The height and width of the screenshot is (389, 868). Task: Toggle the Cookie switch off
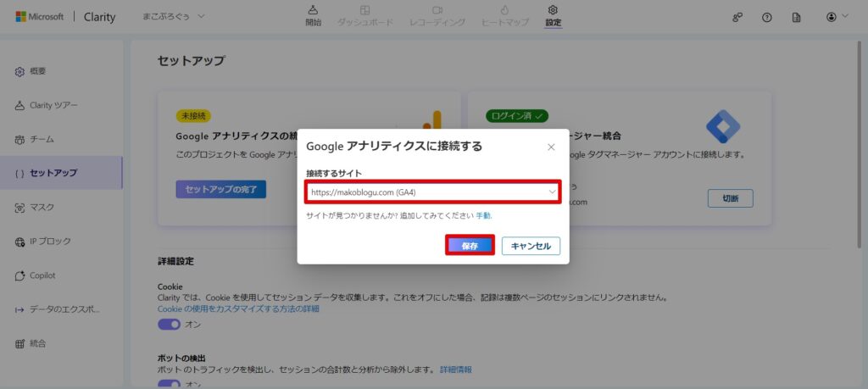pos(169,325)
